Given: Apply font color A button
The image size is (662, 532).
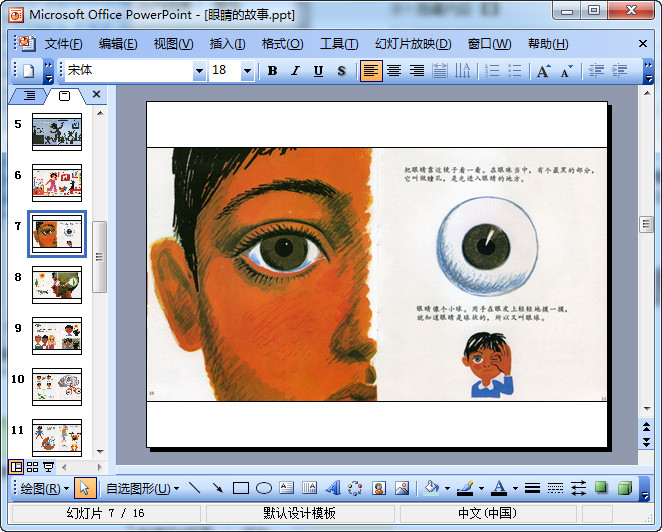Looking at the screenshot, I should click(499, 489).
